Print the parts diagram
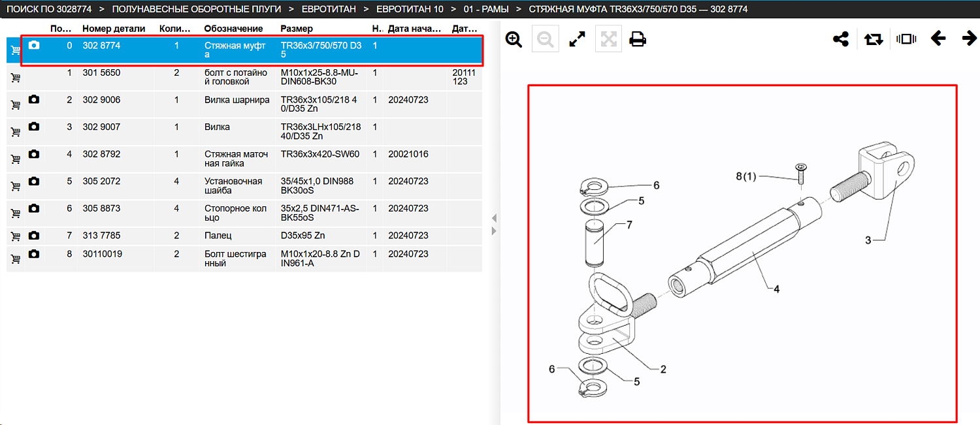This screenshot has height=425, width=980. click(x=638, y=39)
